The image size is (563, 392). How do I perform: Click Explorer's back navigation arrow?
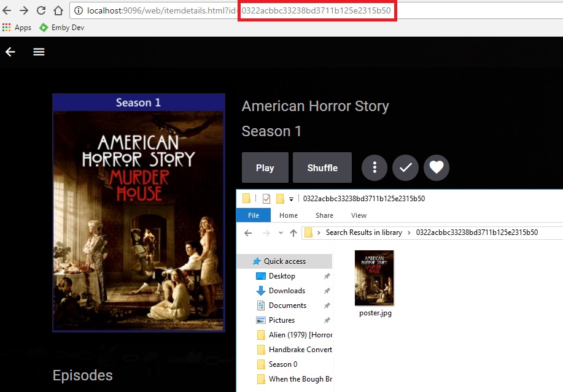tap(248, 233)
